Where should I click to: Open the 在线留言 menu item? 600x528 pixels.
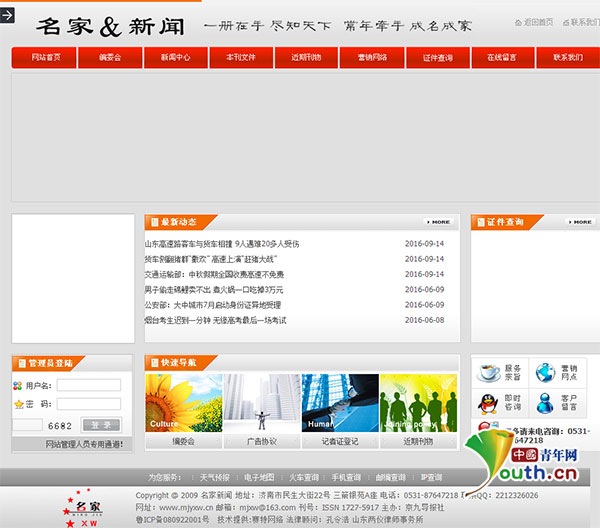click(502, 58)
